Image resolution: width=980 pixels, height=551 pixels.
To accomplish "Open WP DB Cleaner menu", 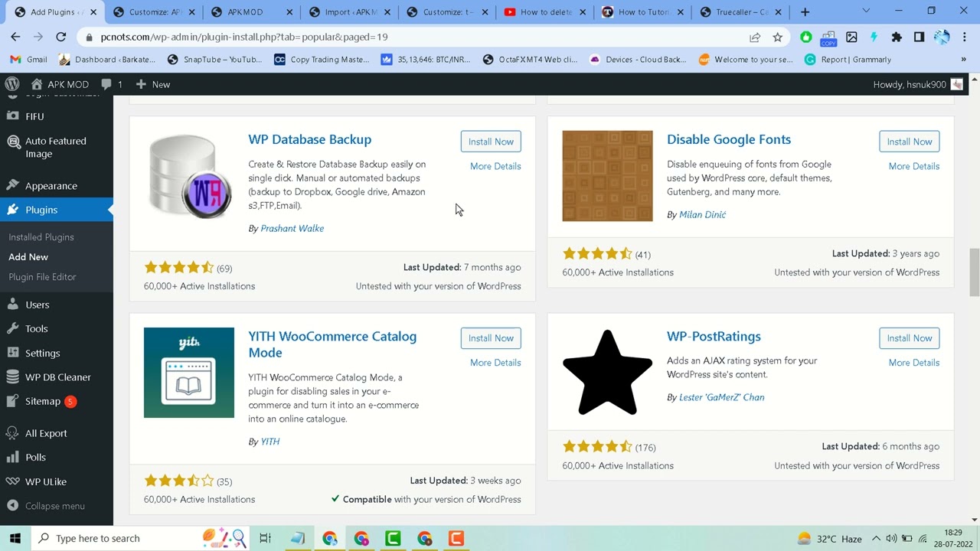I will pyautogui.click(x=57, y=377).
